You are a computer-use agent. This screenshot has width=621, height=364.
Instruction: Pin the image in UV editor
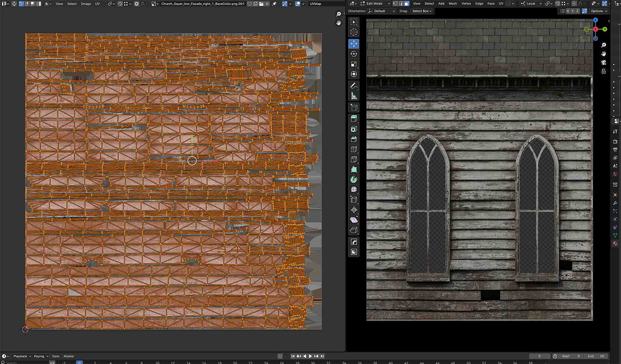[x=274, y=4]
